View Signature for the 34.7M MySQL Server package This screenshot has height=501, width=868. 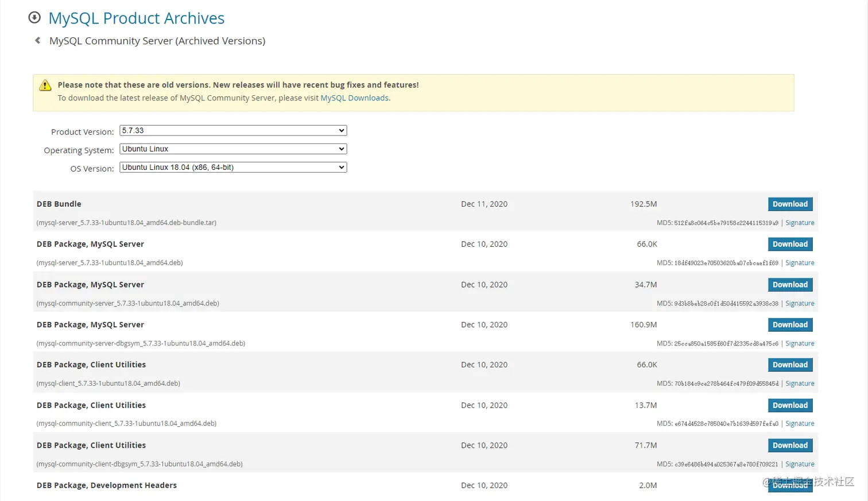point(800,304)
